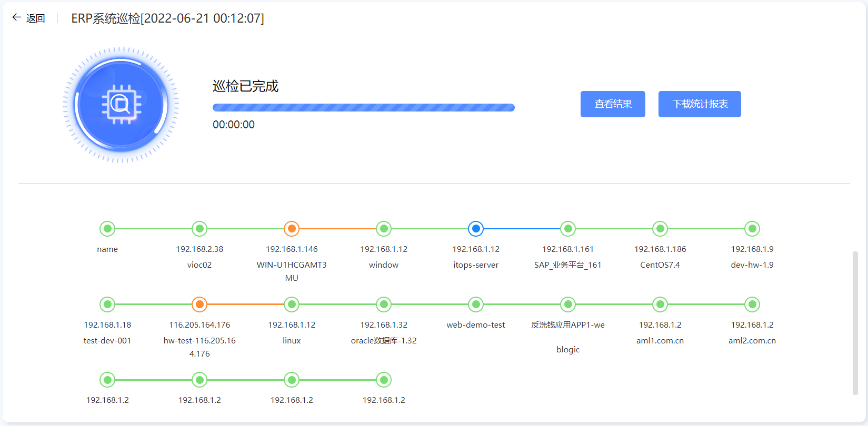Click the label itops-server
Viewport: 868px width, 426px height.
[x=476, y=265]
